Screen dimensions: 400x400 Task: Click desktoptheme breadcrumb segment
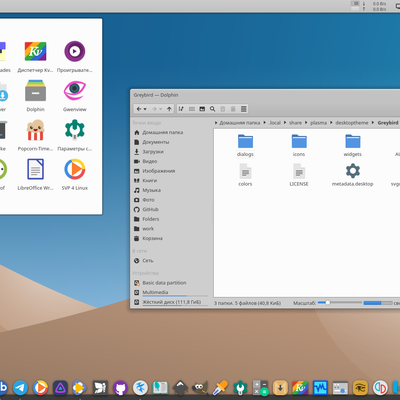coord(352,123)
